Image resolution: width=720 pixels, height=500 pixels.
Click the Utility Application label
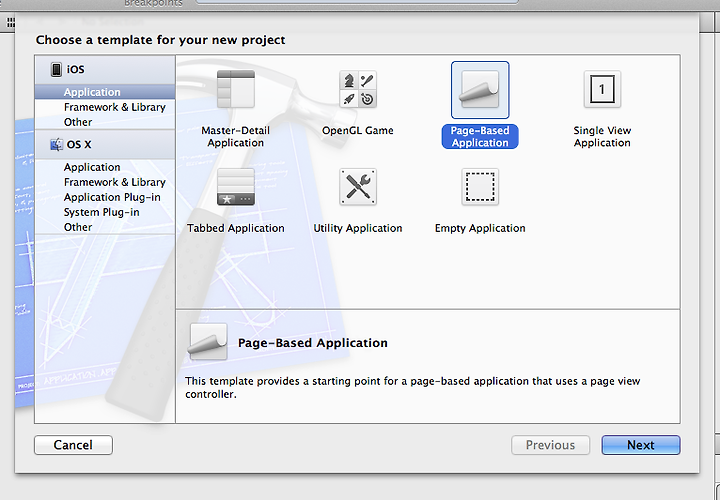pos(358,228)
